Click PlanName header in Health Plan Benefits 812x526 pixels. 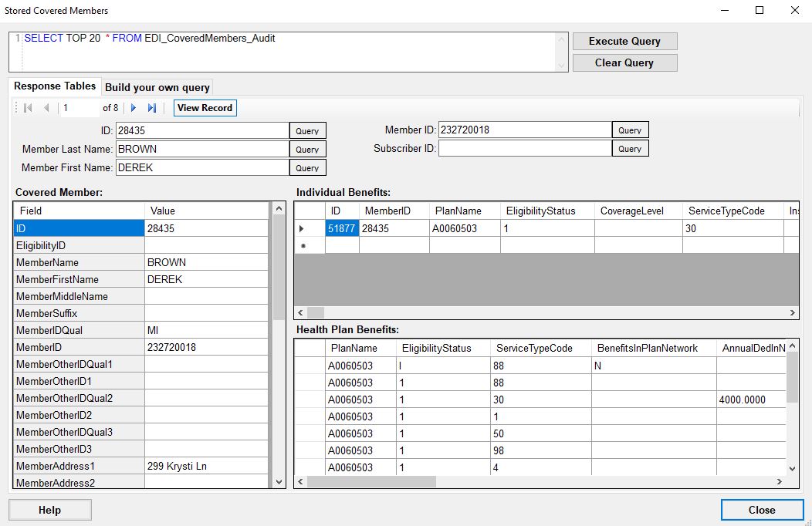360,348
